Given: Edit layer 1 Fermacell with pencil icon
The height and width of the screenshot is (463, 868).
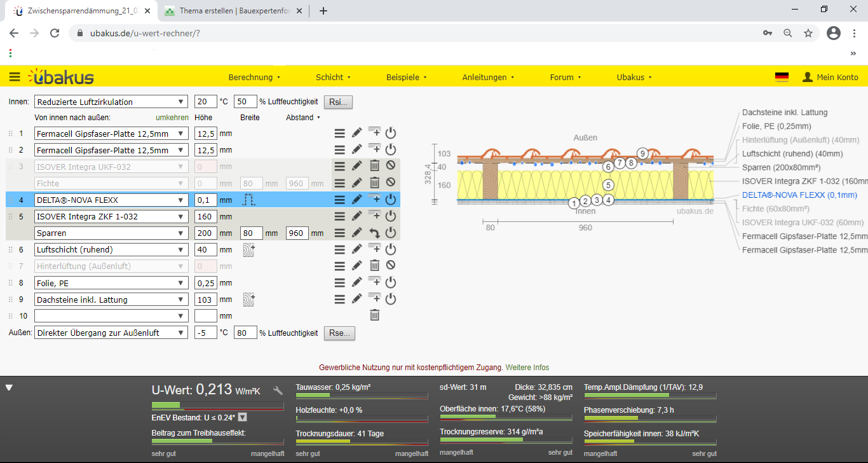Looking at the screenshot, I should (357, 133).
